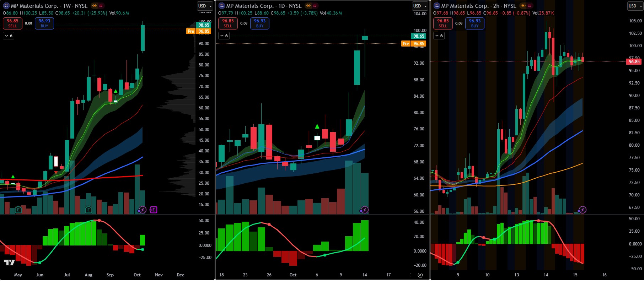Click the purple upcoming earnings E icon

tap(153, 210)
